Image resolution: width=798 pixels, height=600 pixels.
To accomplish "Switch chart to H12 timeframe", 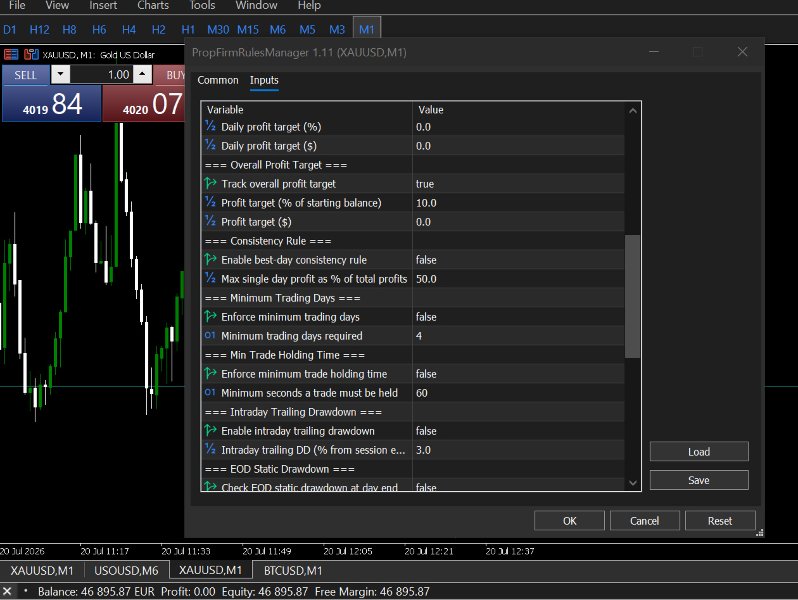I will tap(39, 30).
